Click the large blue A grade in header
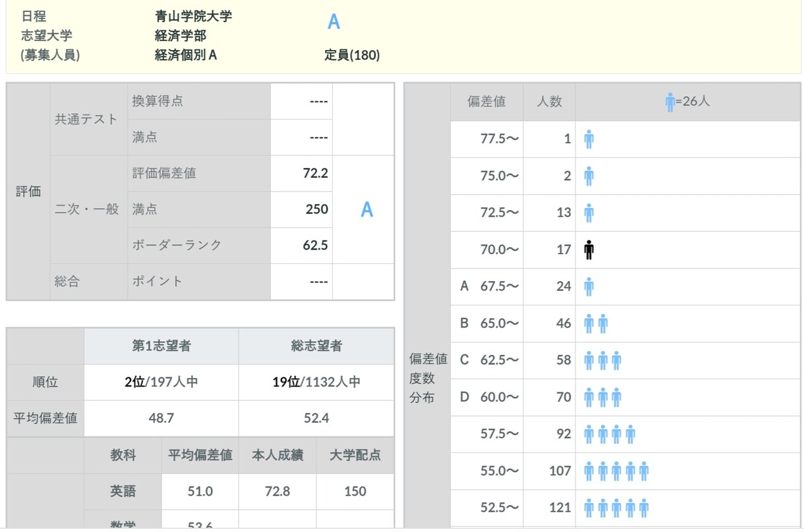This screenshot has height=532, width=804. click(x=333, y=22)
